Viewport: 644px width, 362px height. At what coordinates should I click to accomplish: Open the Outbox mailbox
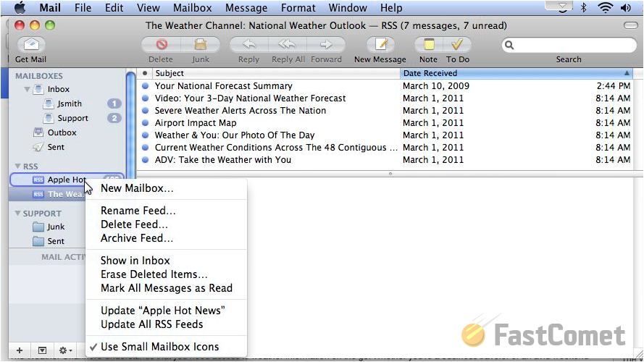pos(62,132)
